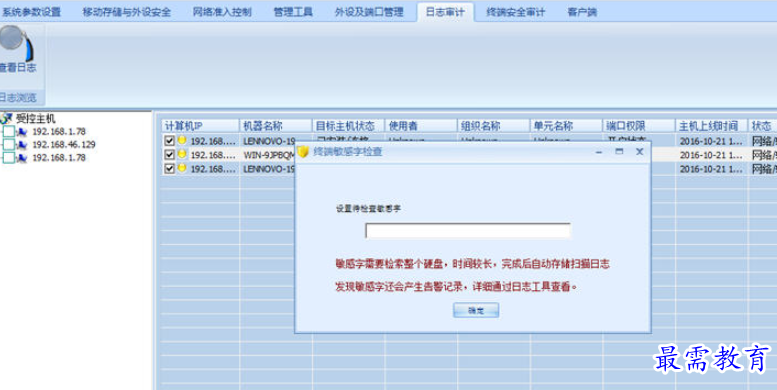Screen dimensions: 777x390
Task: Uncheck the WIN-9JPBQM row checkbox
Action: (x=169, y=155)
